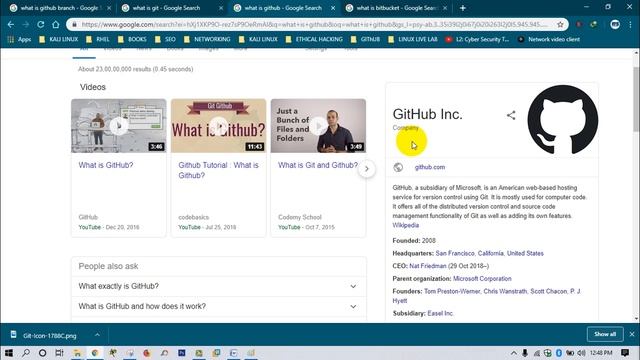Open the Easel Inc. subsidiary link

(440, 313)
